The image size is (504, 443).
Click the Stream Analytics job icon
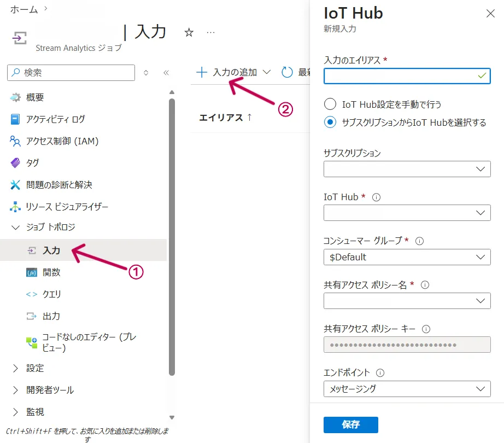[x=20, y=38]
